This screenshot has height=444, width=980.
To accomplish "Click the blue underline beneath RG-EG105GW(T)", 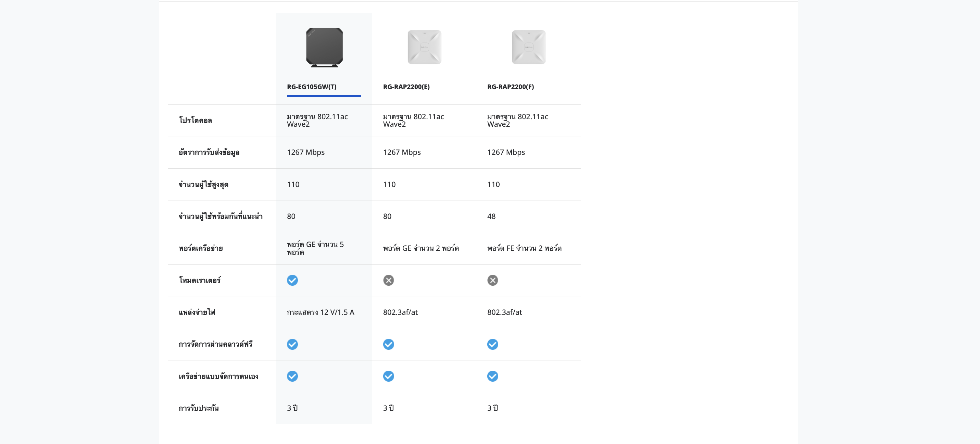I will (x=324, y=96).
